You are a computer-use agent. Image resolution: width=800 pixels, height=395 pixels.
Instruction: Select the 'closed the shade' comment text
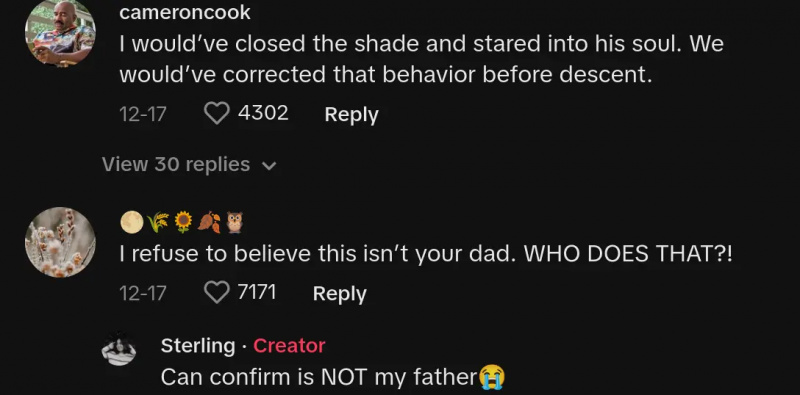coord(421,60)
